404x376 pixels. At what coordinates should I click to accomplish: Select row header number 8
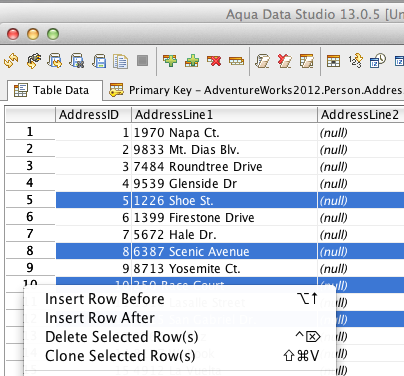[30, 251]
